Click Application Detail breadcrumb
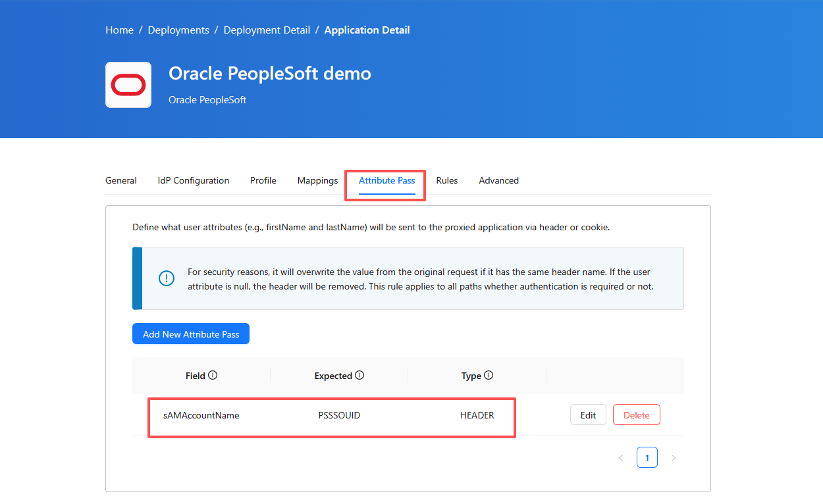Screen dimensions: 823x504 click(367, 30)
